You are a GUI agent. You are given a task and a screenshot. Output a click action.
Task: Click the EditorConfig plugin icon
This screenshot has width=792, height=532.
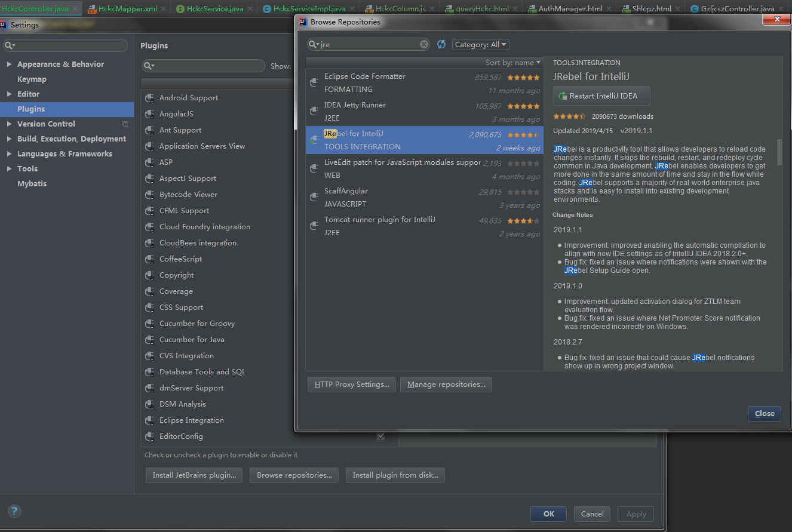click(x=149, y=436)
